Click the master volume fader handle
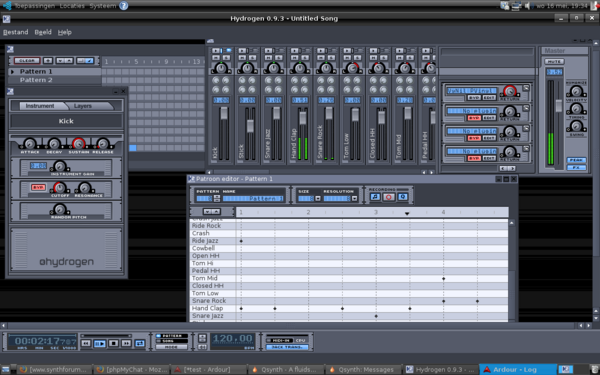The height and width of the screenshot is (375, 600). tap(559, 106)
